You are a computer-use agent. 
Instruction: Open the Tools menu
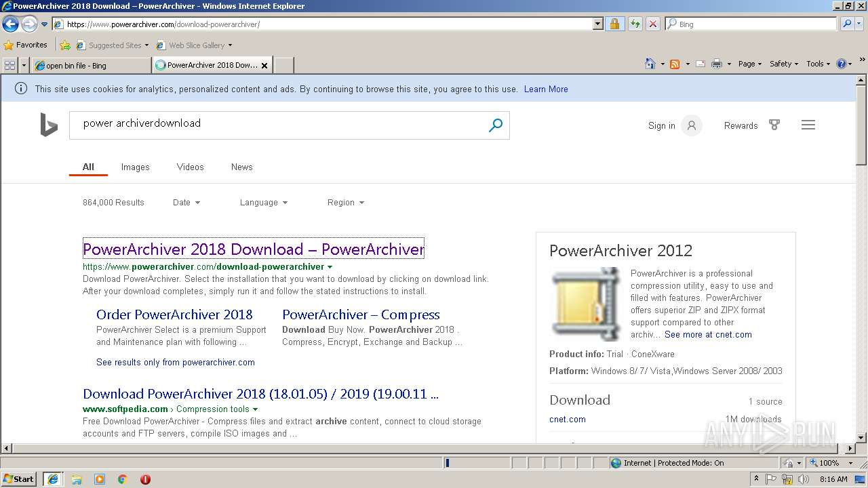(818, 64)
